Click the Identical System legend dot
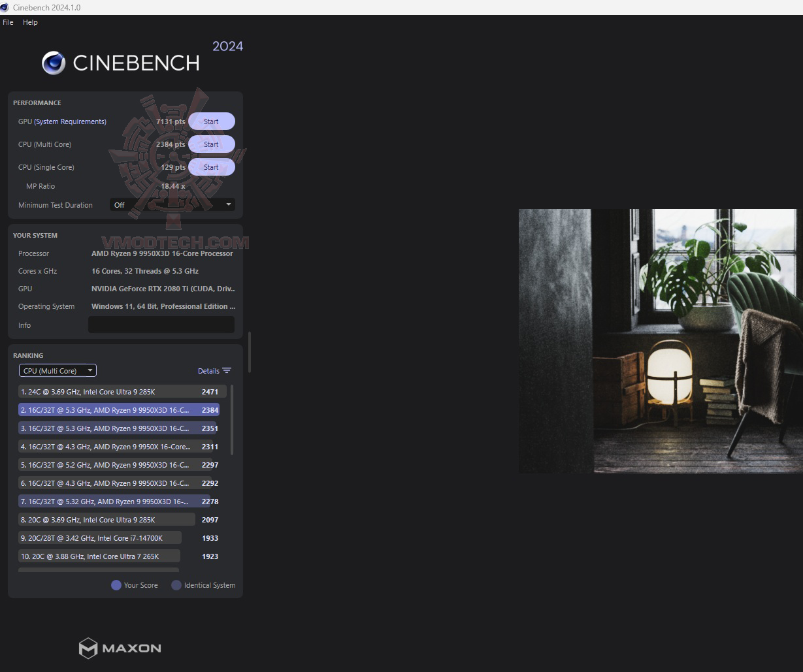This screenshot has width=803, height=672. click(x=176, y=585)
